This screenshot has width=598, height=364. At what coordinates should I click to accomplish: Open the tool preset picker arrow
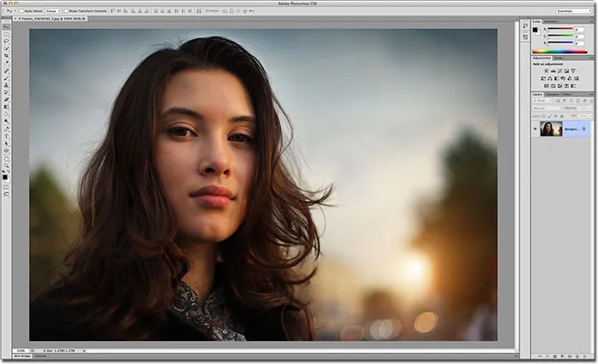pos(15,11)
